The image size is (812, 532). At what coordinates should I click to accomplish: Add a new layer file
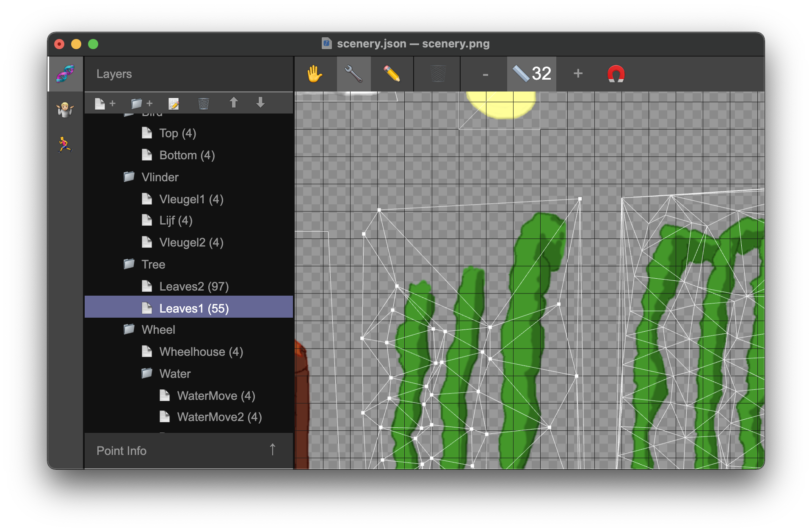[105, 103]
